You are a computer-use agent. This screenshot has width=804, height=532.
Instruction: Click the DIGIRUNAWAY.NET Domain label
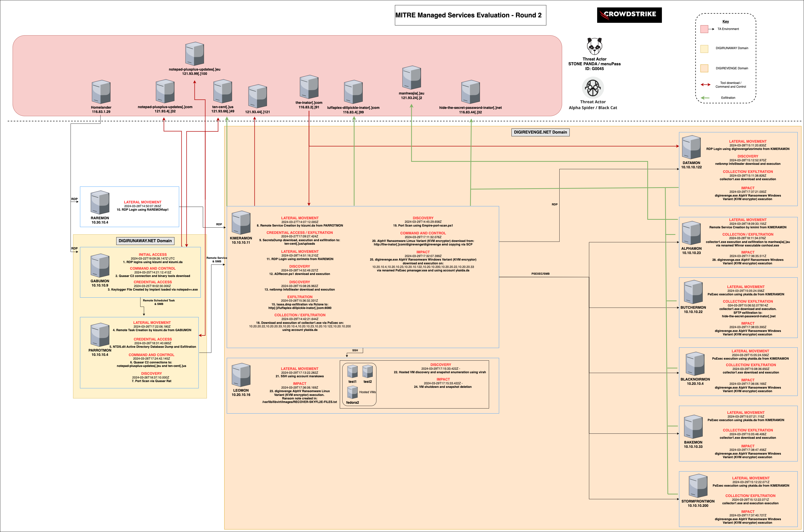145,241
